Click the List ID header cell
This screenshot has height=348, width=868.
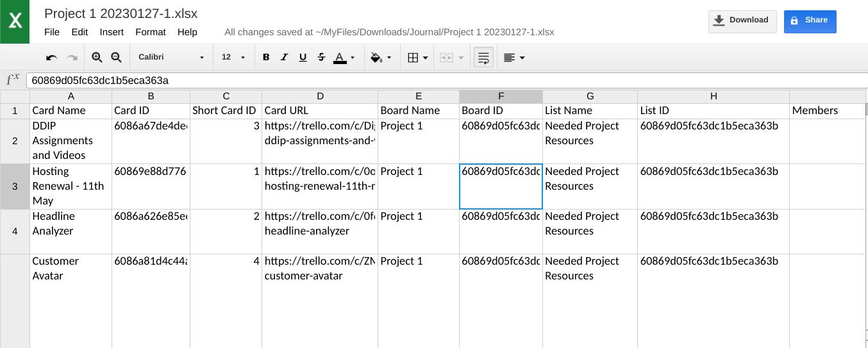point(713,110)
